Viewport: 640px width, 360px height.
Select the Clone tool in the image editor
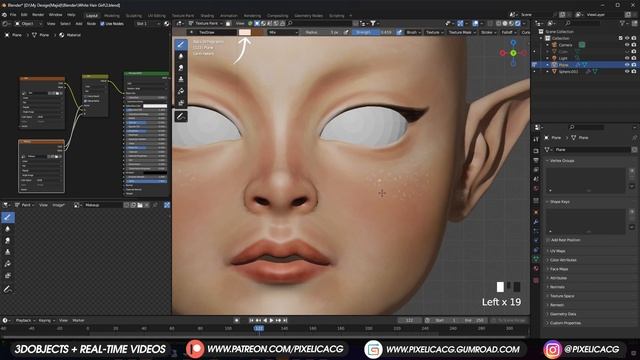(8, 252)
